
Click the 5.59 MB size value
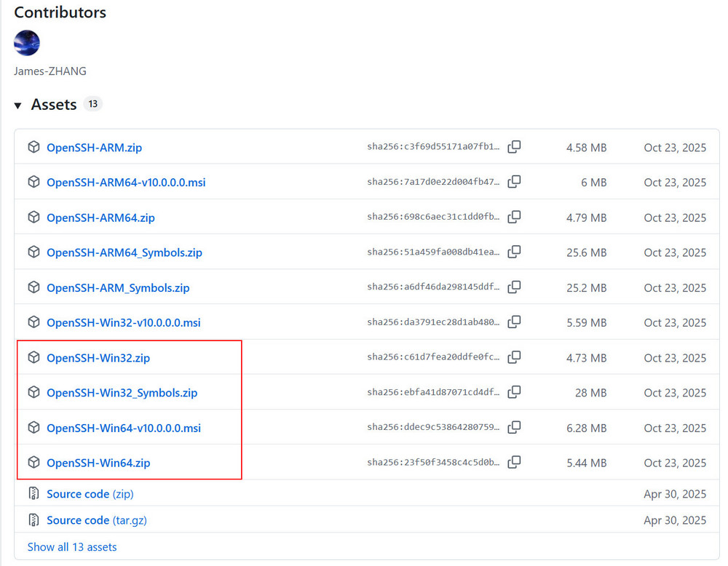point(586,322)
